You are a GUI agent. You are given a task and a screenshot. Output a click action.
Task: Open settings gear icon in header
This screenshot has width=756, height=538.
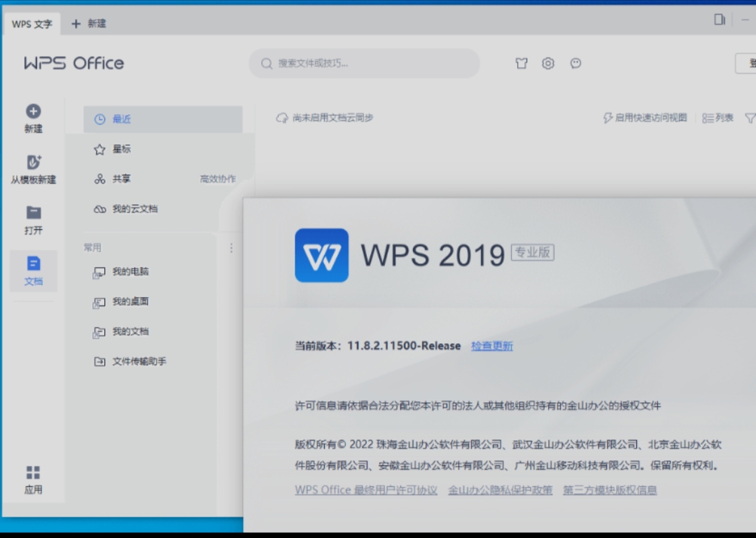tap(547, 63)
